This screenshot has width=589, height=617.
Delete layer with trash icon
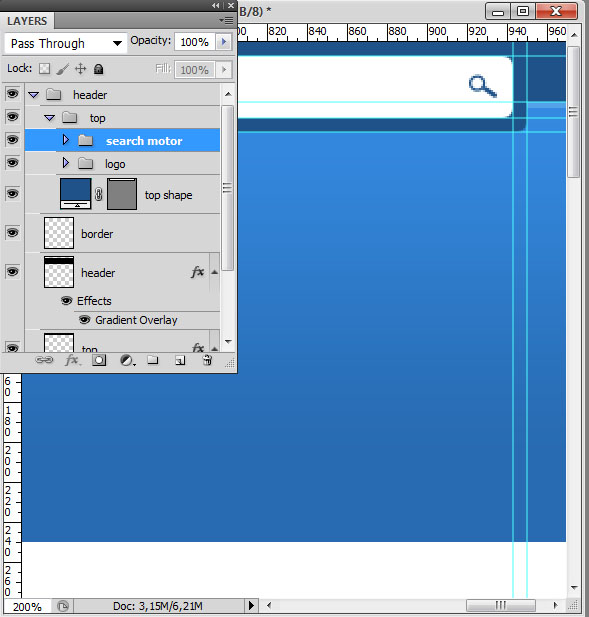(x=207, y=360)
